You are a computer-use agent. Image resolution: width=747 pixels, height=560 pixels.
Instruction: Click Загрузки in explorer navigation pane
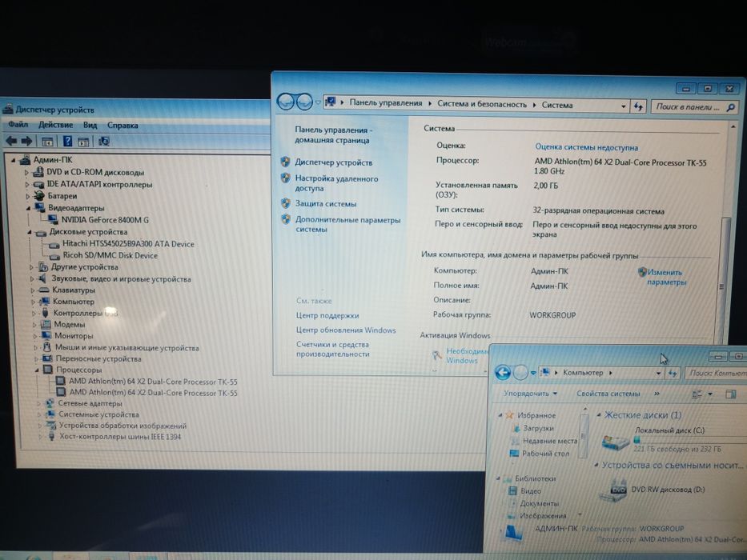coord(538,428)
